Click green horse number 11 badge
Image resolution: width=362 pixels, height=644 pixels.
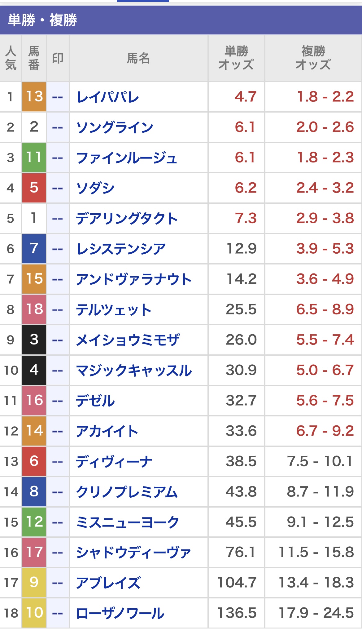pos(34,158)
